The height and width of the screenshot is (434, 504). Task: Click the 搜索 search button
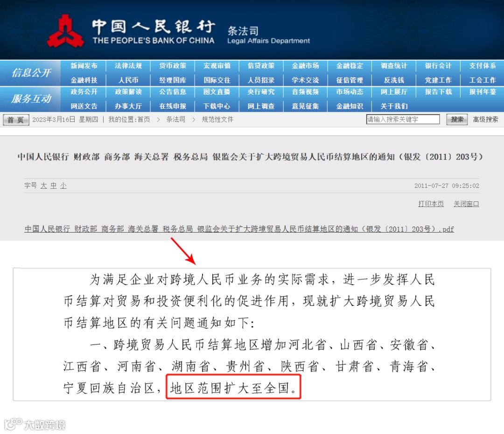coord(457,119)
